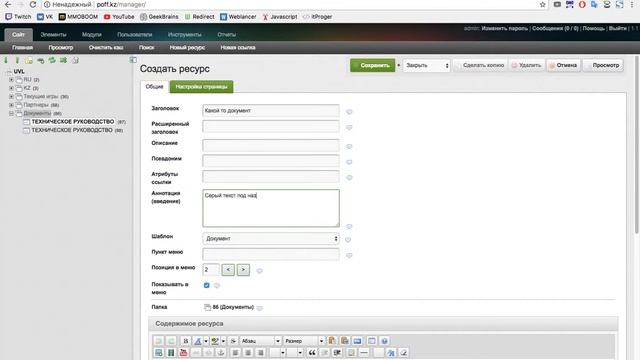Click the fullscreen editor window icon
The height and width of the screenshot is (360, 640).
coord(371,341)
